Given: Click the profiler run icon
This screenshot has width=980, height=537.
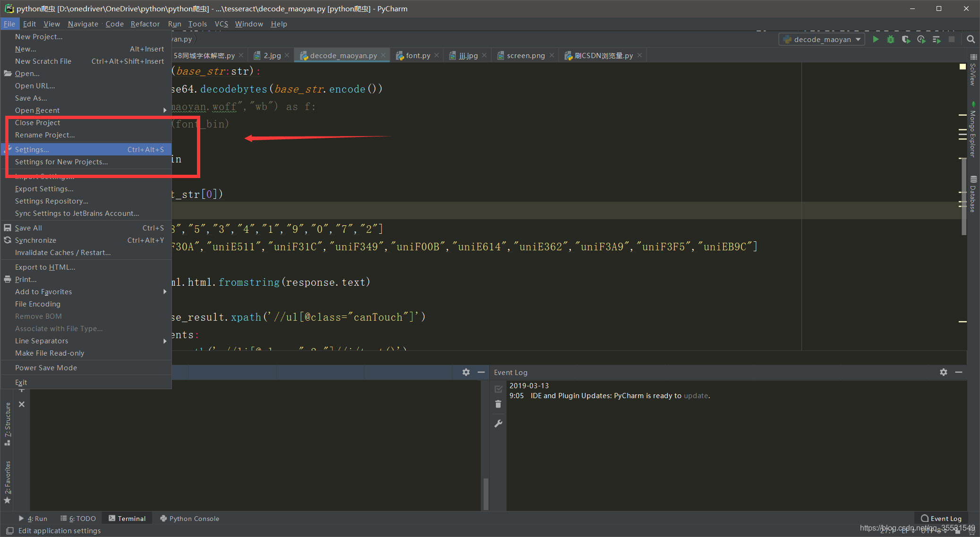Looking at the screenshot, I should 921,40.
